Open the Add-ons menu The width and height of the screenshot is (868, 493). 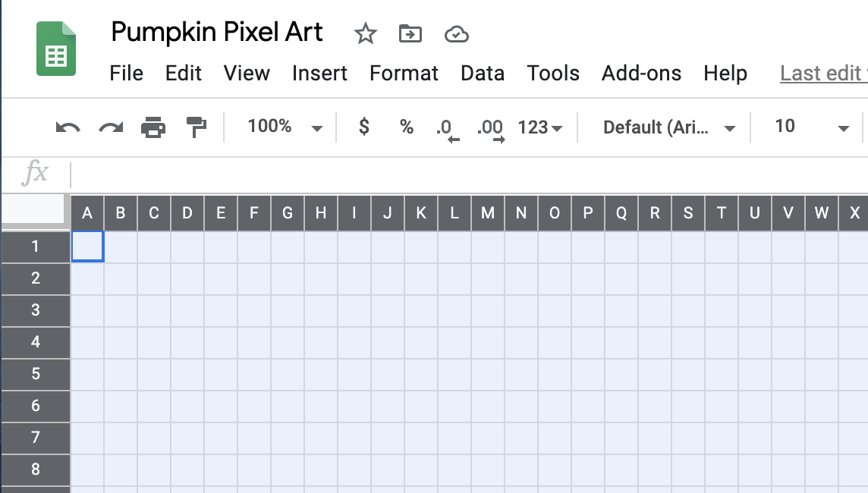tap(641, 74)
